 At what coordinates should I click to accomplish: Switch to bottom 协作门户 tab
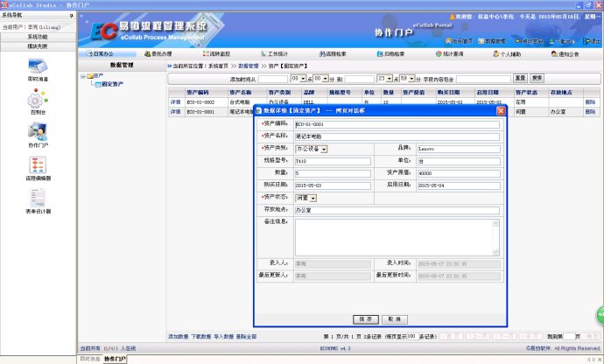pyautogui.click(x=115, y=359)
